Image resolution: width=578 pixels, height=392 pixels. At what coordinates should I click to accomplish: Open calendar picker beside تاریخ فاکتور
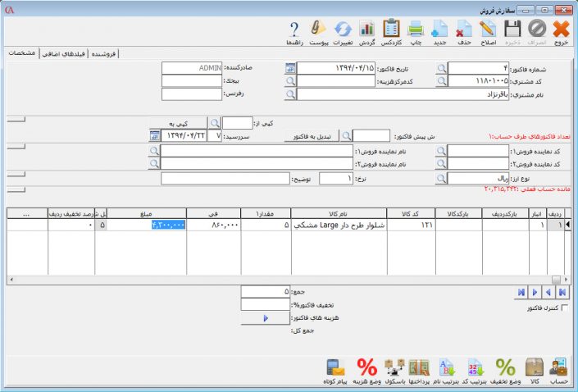coord(290,69)
